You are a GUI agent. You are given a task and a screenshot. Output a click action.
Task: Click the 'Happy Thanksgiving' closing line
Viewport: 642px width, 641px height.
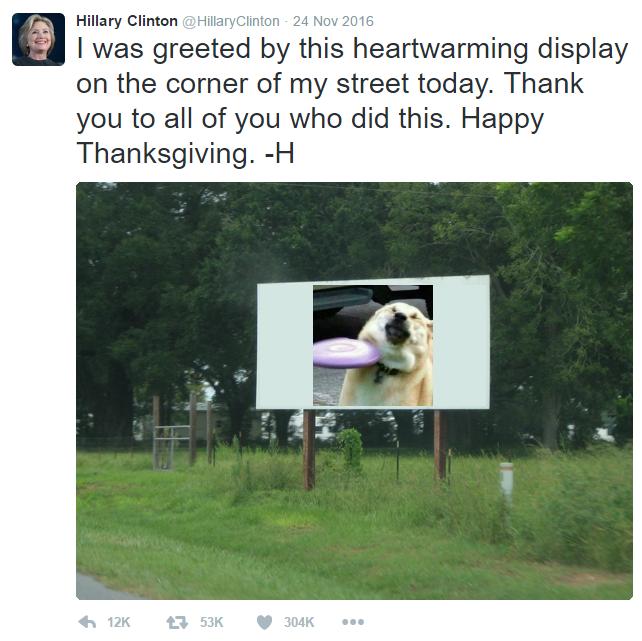click(x=310, y=136)
